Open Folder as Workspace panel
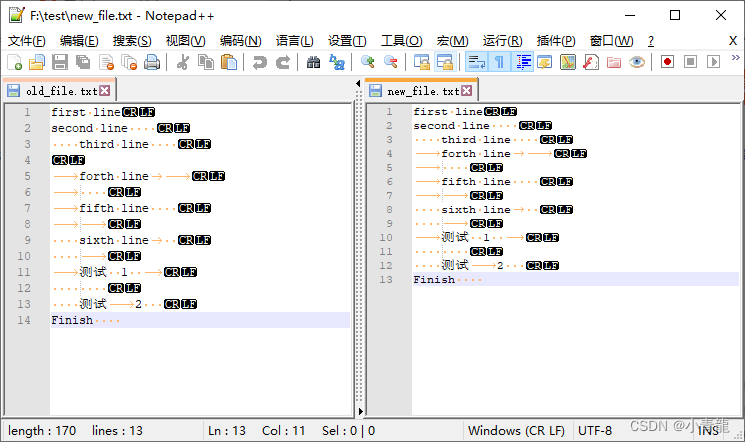 614,62
